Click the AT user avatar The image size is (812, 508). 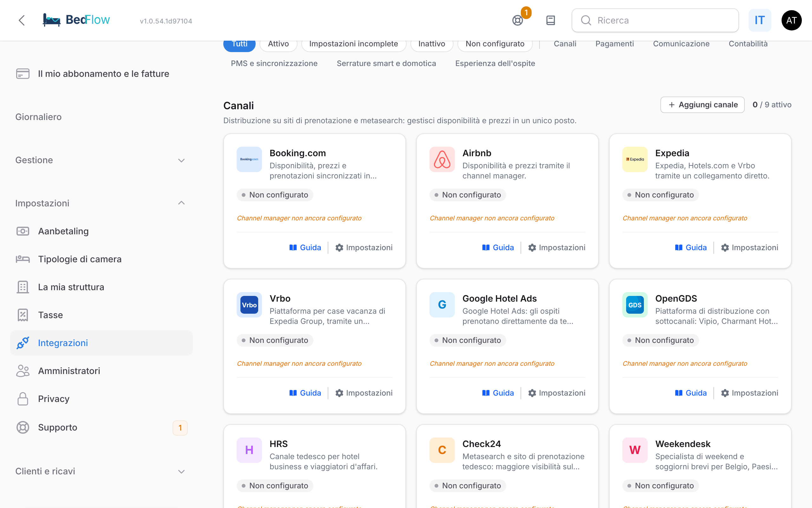[791, 21]
